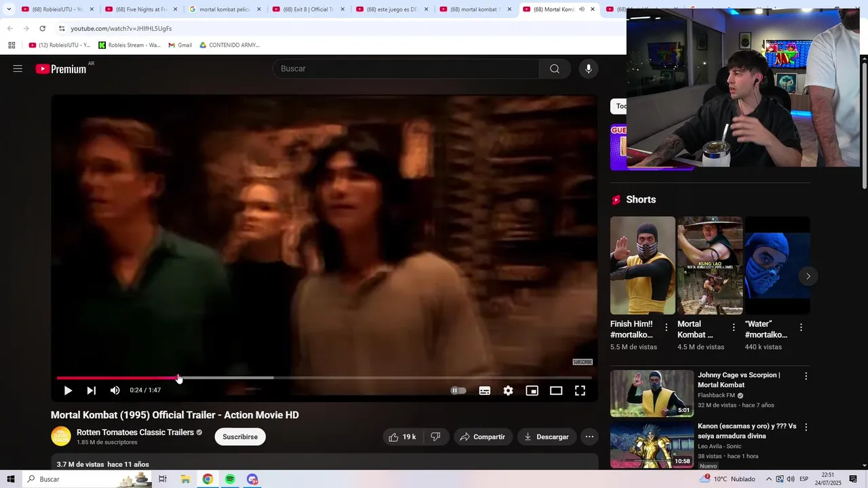868x488 pixels.
Task: Switch to miniplayer mode
Action: (532, 390)
